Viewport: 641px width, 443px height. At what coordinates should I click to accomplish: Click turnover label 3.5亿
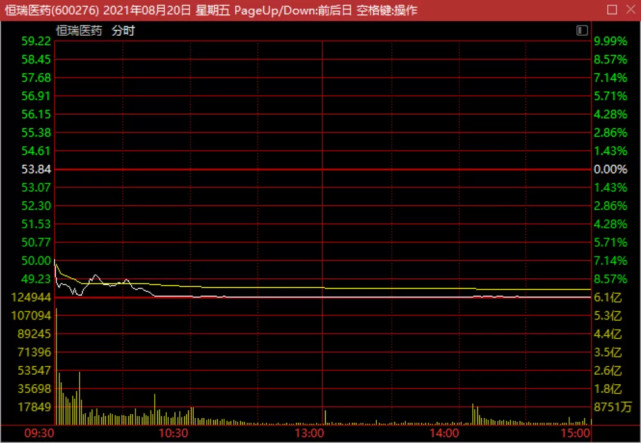[608, 352]
